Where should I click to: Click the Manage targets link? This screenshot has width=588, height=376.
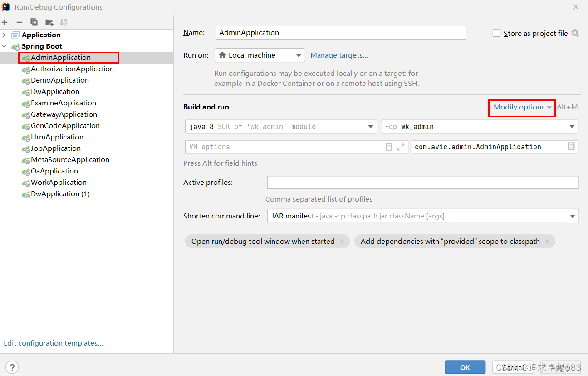[339, 55]
